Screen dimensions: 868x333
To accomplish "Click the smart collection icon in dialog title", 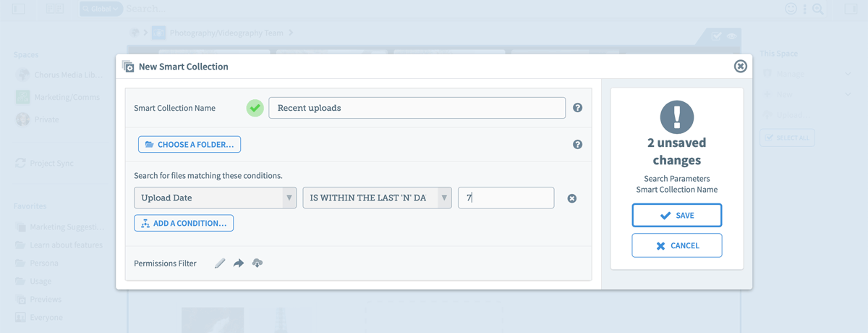I will click(129, 67).
